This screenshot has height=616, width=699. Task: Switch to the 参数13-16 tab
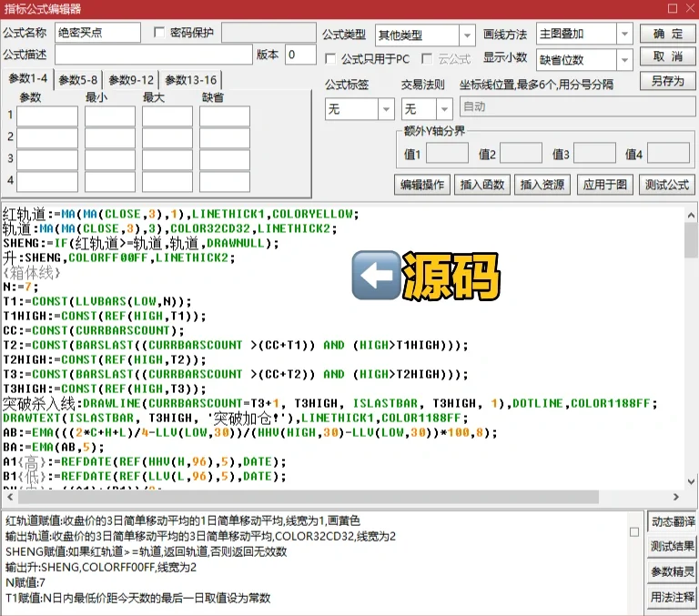click(x=191, y=80)
